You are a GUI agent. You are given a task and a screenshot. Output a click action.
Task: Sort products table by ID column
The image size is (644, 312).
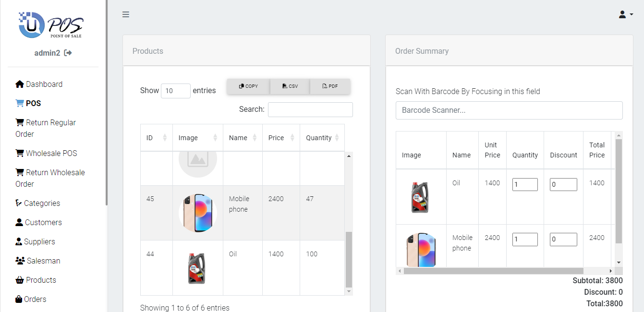(x=157, y=138)
